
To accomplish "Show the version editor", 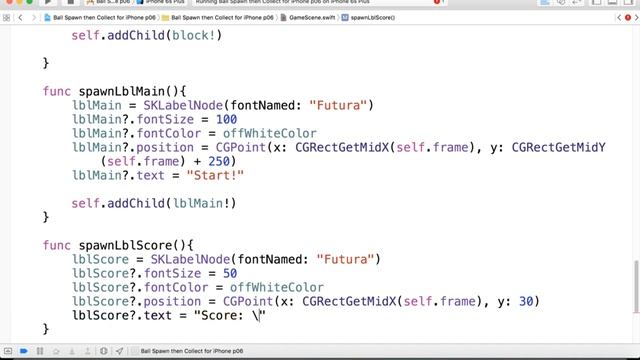I will click(x=577, y=2).
